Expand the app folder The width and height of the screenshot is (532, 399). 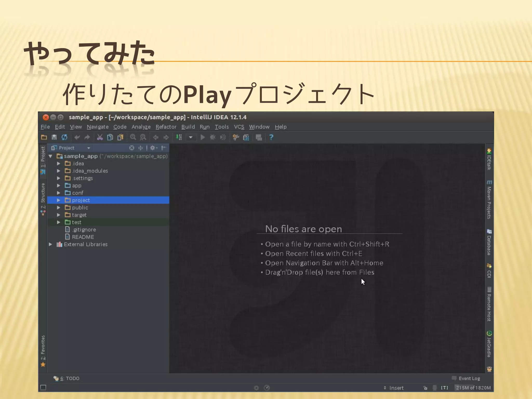[58, 185]
